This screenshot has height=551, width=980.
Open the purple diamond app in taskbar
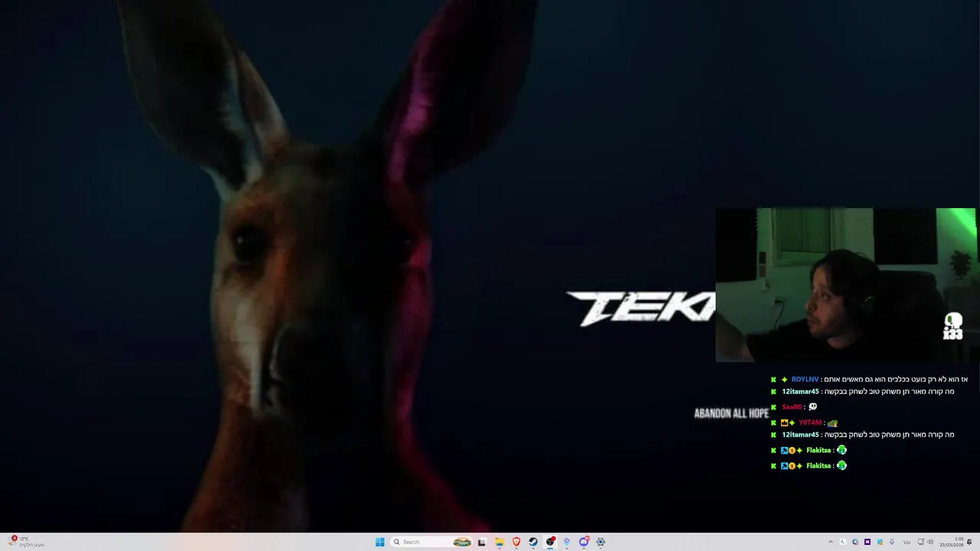point(567,542)
